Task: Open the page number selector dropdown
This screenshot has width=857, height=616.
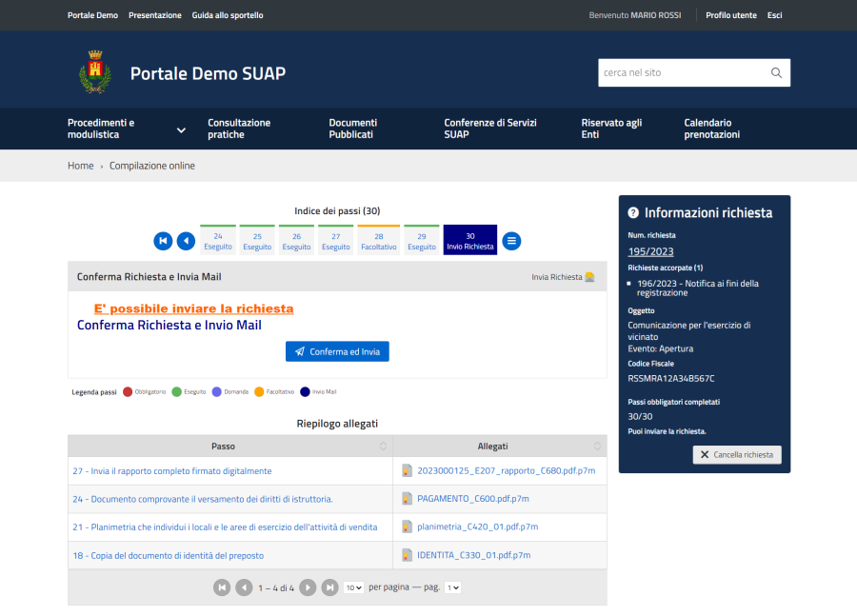Action: pos(453,587)
